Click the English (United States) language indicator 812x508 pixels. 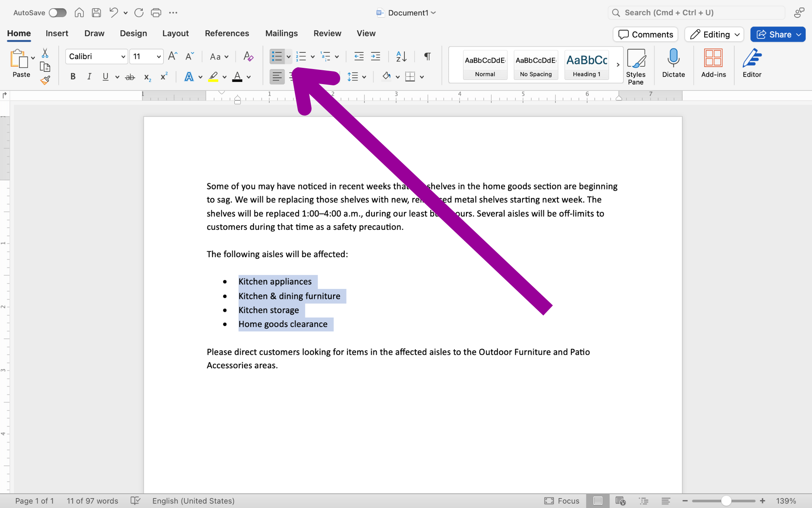pyautogui.click(x=193, y=501)
